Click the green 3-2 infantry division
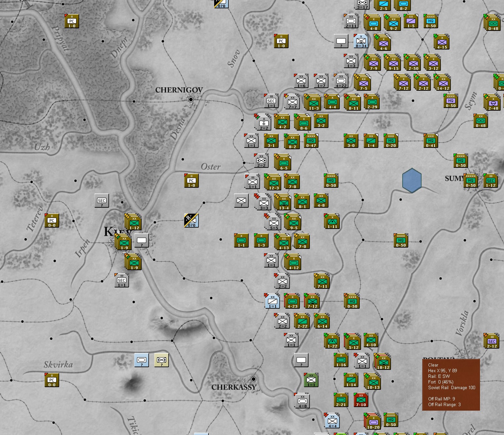The width and height of the screenshot is (504, 435). [x=321, y=121]
